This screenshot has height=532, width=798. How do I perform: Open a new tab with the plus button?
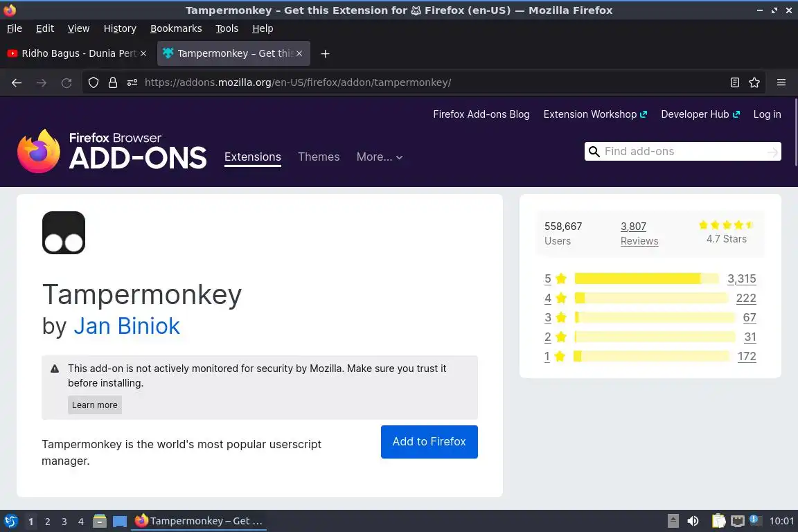(x=325, y=53)
